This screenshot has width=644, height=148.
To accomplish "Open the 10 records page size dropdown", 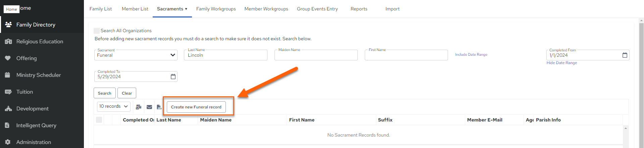I will [x=114, y=106].
